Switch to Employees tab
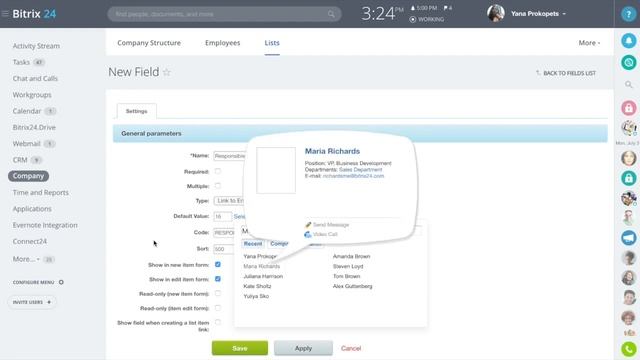 tap(222, 43)
